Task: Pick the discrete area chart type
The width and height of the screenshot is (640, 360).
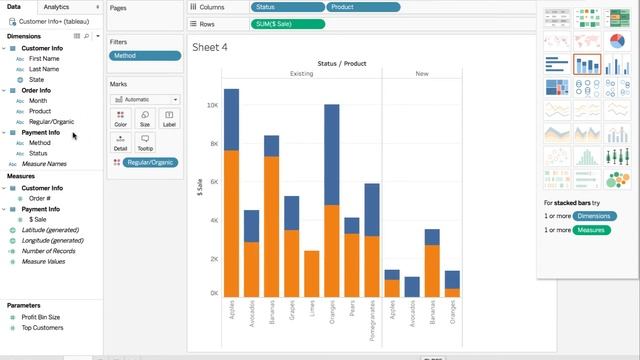Action: pyautogui.click(x=587, y=133)
